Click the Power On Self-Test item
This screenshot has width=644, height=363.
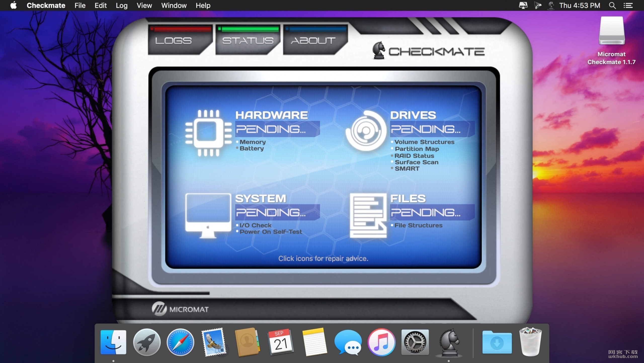pos(271,232)
